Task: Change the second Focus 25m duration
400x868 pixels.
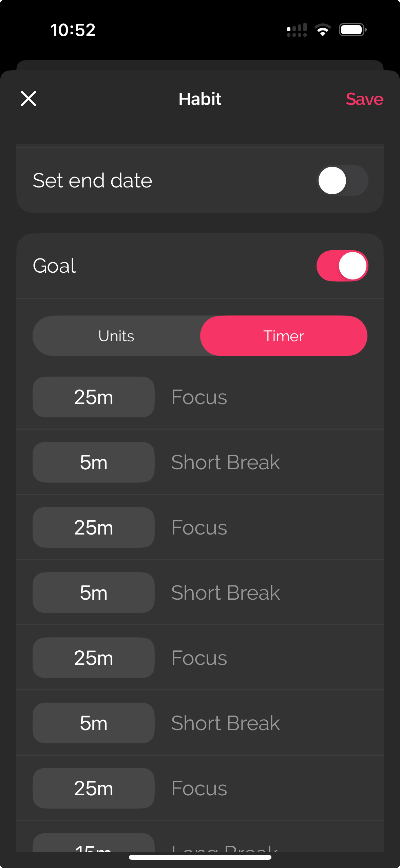Action: point(94,527)
